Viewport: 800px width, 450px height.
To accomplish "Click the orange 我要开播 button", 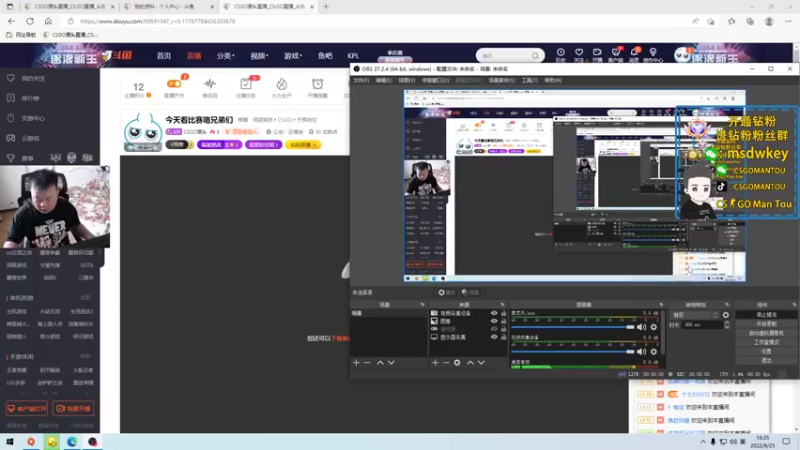I will 73,409.
